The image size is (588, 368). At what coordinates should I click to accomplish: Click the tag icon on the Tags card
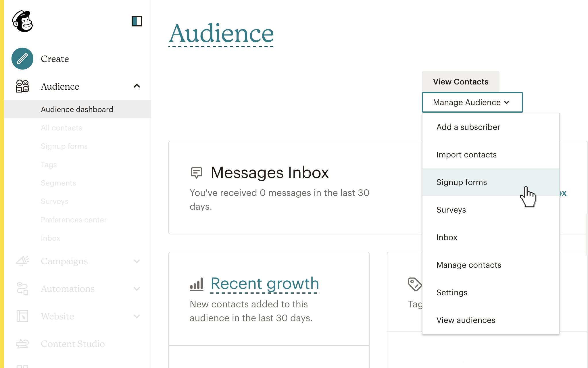point(414,284)
